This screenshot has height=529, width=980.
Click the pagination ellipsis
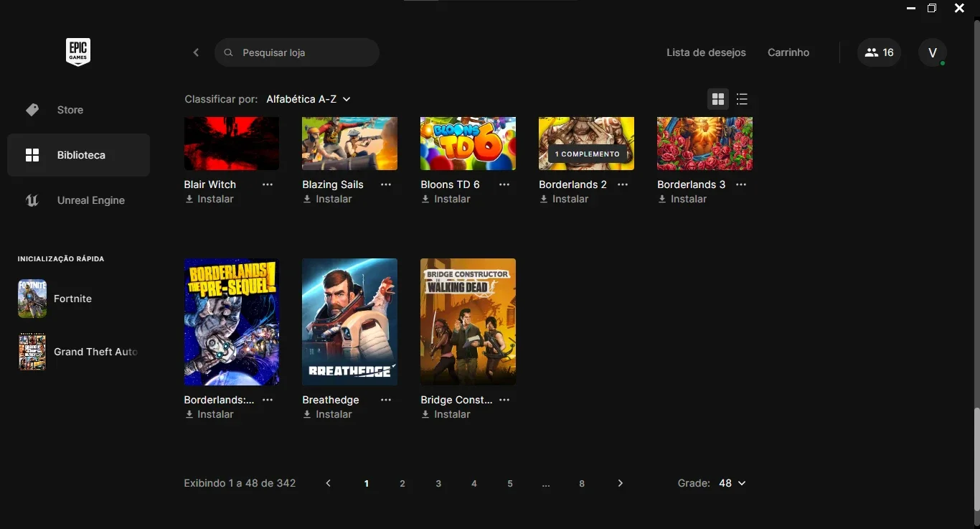click(x=546, y=484)
